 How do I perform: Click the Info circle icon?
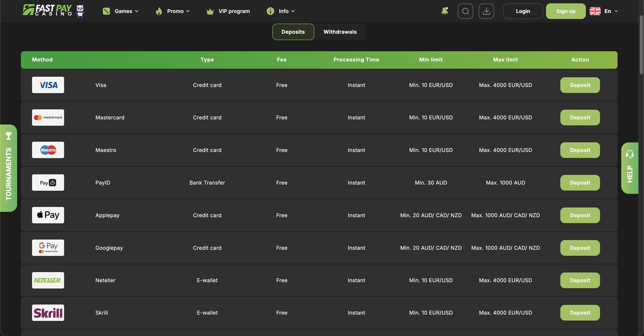click(x=270, y=11)
